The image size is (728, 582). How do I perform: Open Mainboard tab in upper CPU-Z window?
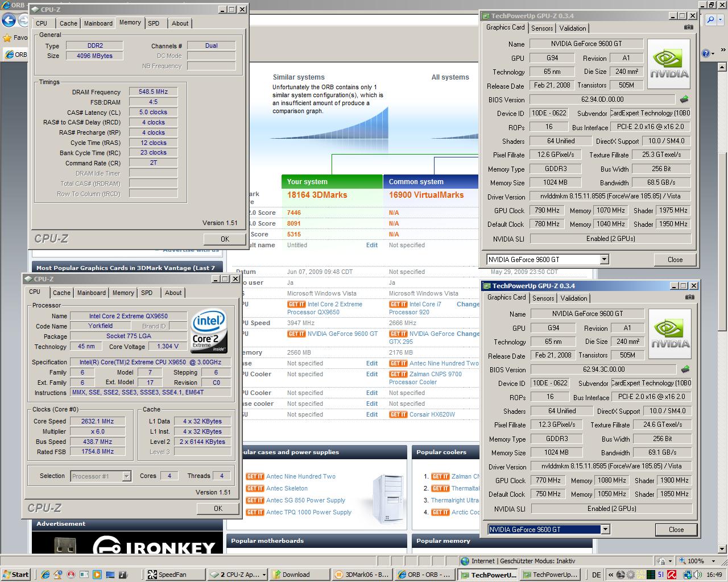98,23
